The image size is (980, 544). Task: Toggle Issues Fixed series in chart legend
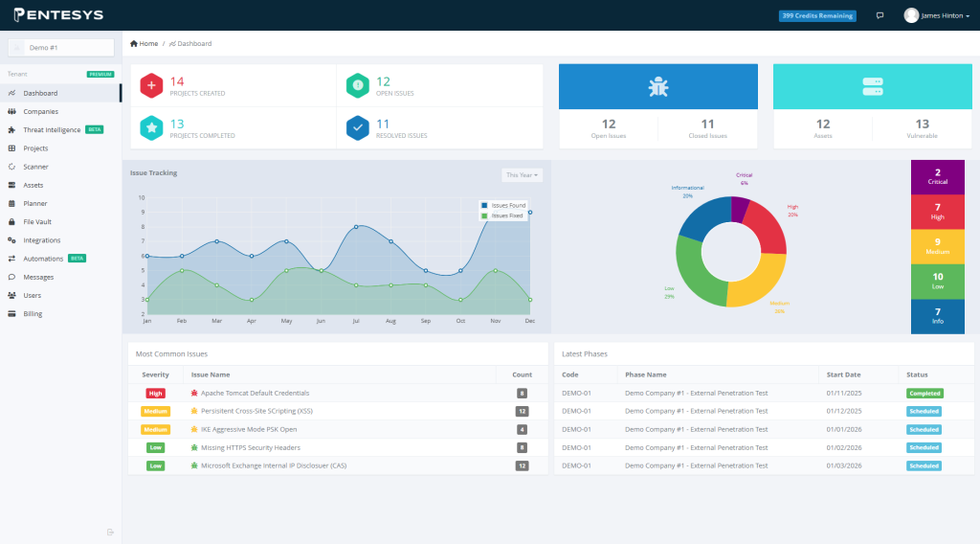click(x=503, y=215)
